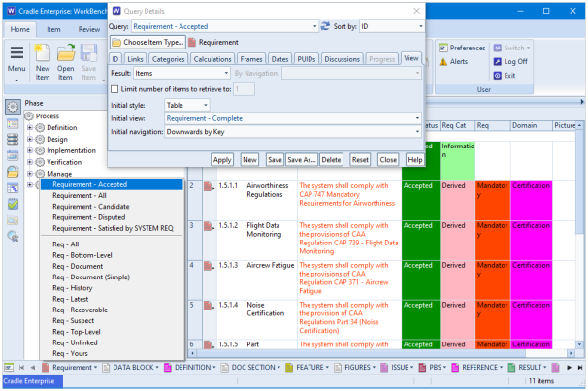Jump to last item type in bottom bar

[580, 368]
